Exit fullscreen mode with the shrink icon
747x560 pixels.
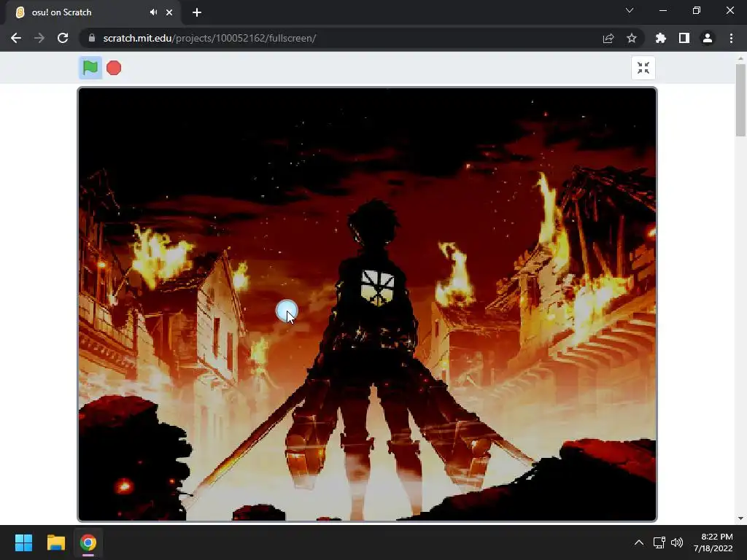643,68
